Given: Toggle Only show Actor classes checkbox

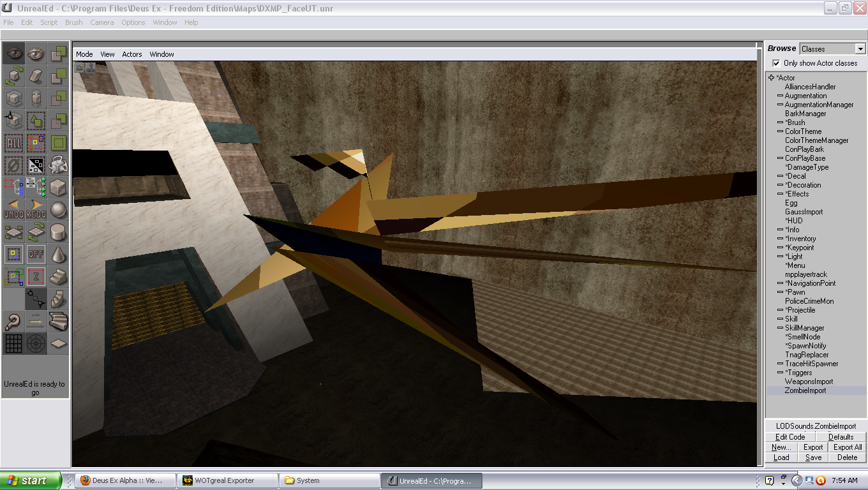Looking at the screenshot, I should click(776, 63).
